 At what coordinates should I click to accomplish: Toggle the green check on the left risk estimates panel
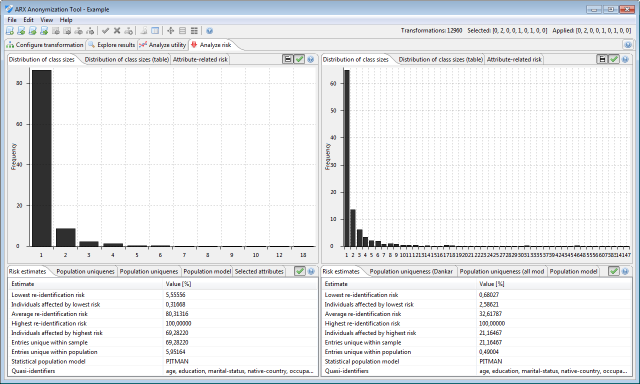coord(300,271)
